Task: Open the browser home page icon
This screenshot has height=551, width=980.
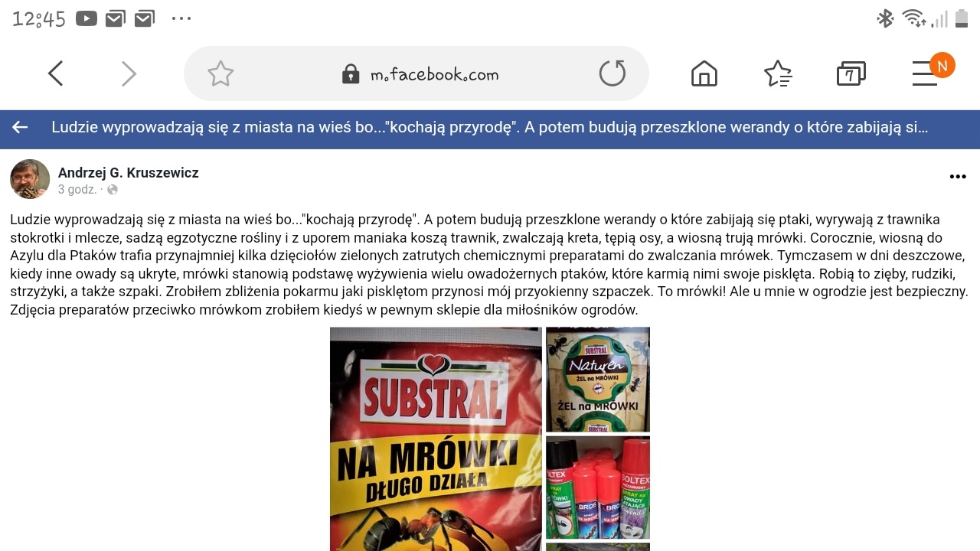Action: pos(704,73)
